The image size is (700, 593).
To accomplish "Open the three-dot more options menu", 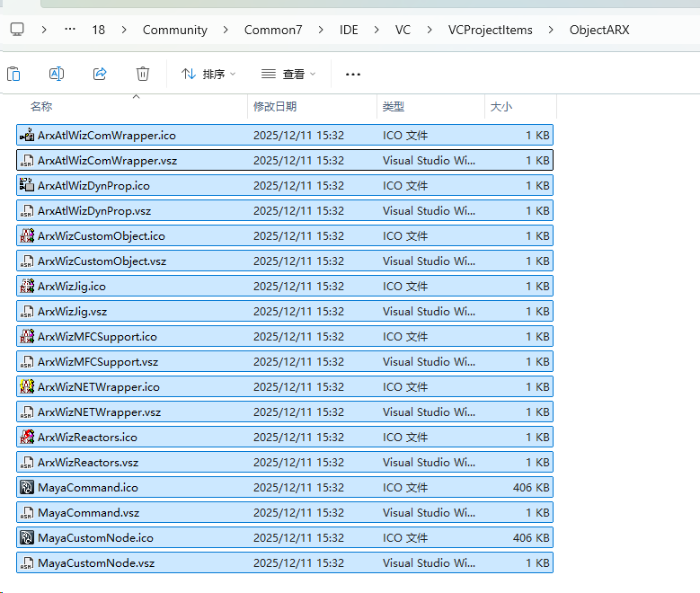I will [353, 74].
